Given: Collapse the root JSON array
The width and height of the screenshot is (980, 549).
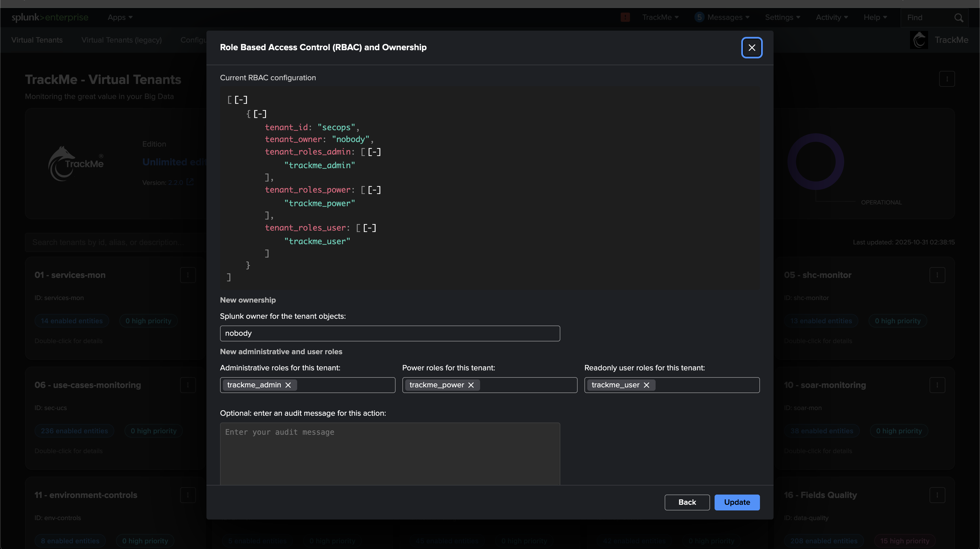Looking at the screenshot, I should coord(241,100).
